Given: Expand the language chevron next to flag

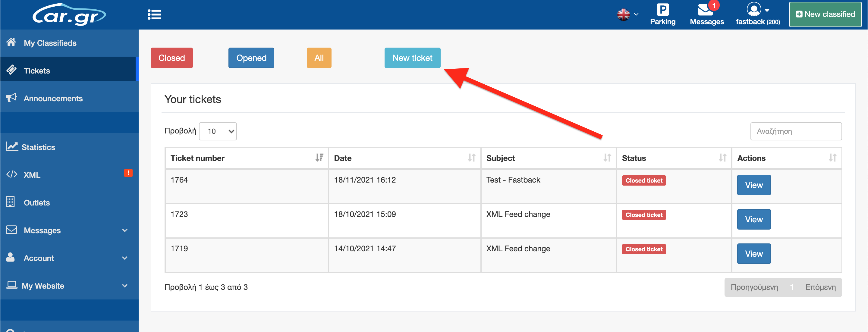Looking at the screenshot, I should click(x=636, y=14).
